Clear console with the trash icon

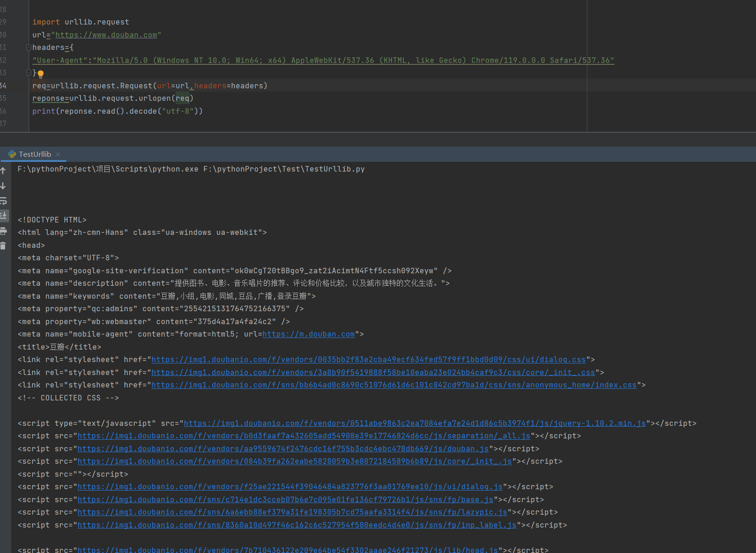point(3,246)
